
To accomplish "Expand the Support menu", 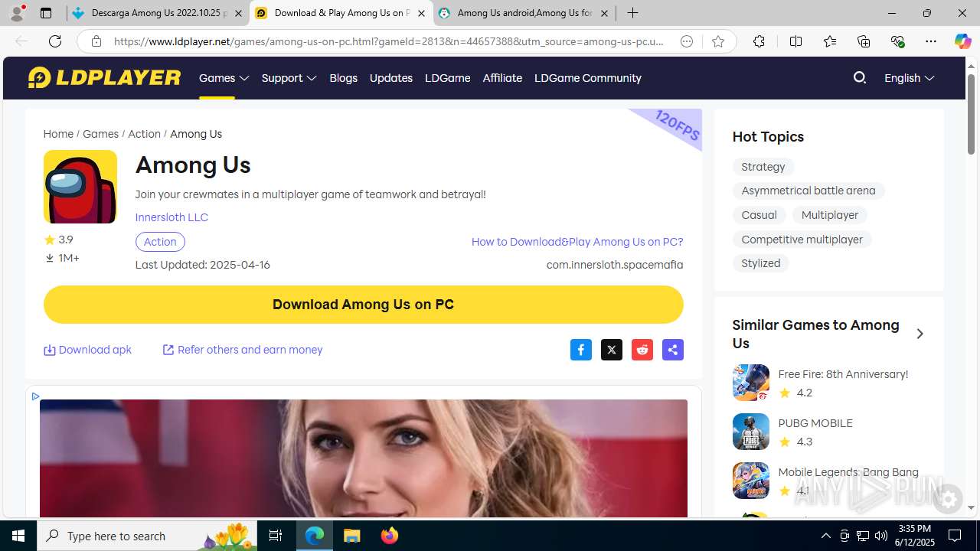I will point(289,78).
